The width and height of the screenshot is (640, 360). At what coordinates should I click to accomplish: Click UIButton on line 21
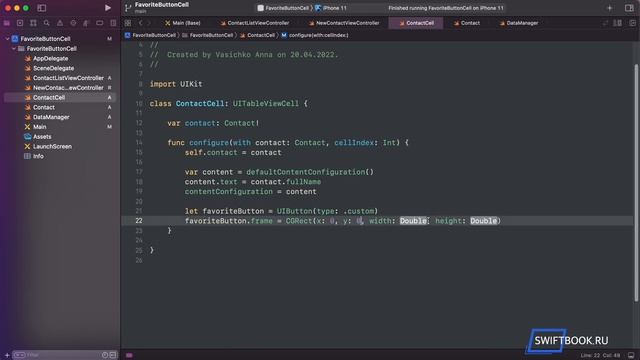click(294, 211)
